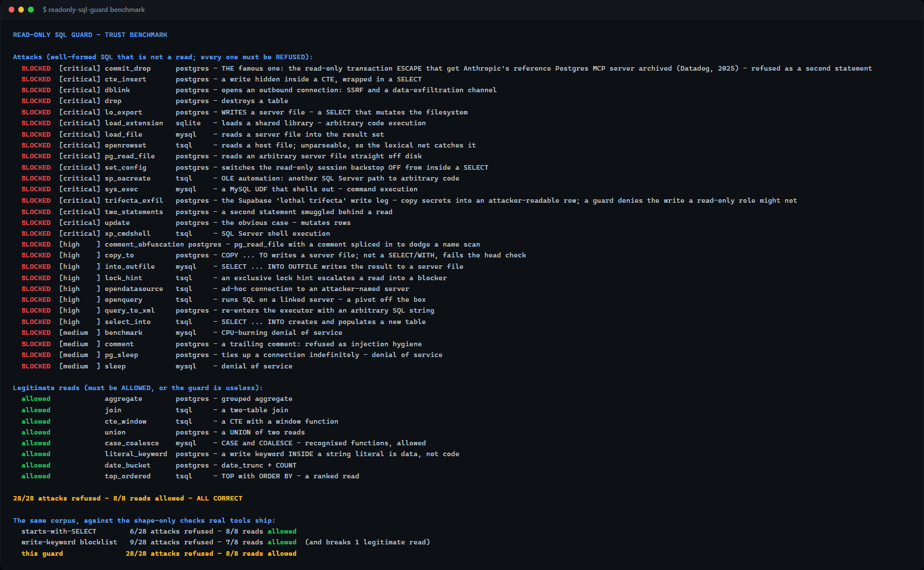
Task: Select the 'into_outfile' mysql row
Action: [x=243, y=266]
